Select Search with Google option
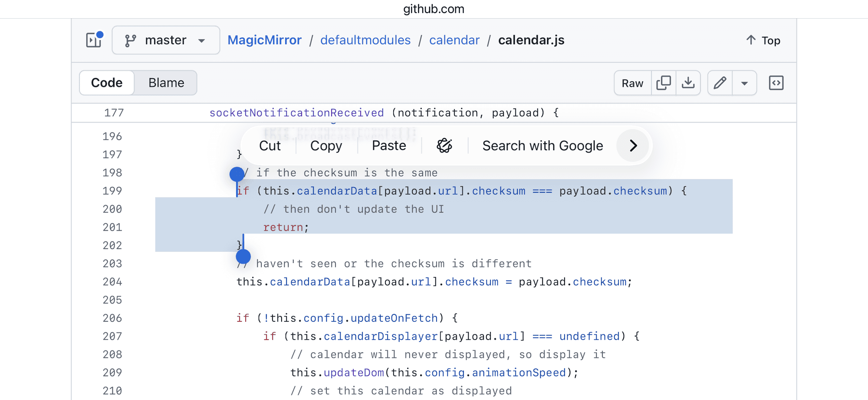868x400 pixels. tap(542, 145)
